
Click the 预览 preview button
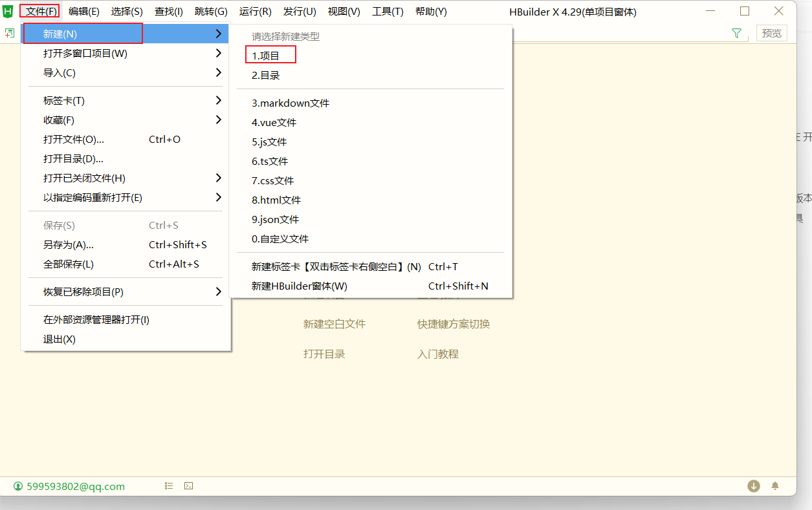tap(772, 33)
